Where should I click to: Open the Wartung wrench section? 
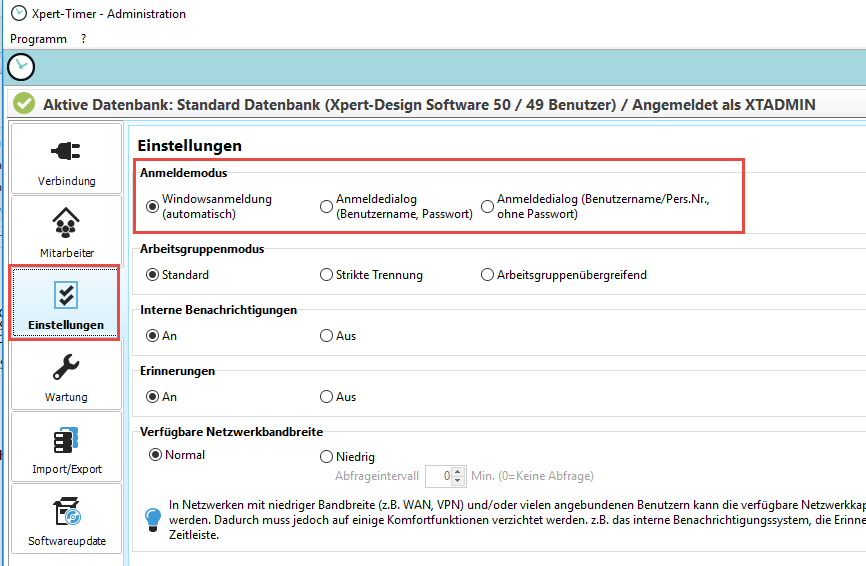[x=66, y=375]
